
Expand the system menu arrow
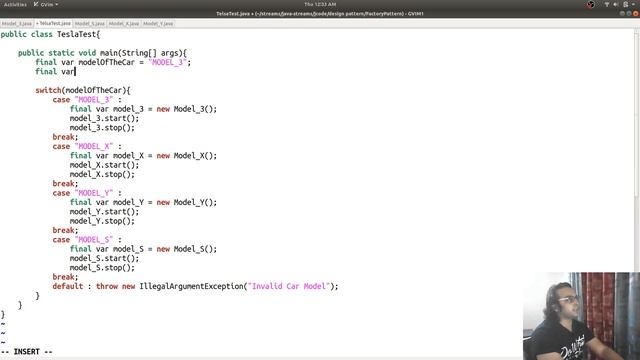tap(633, 4)
